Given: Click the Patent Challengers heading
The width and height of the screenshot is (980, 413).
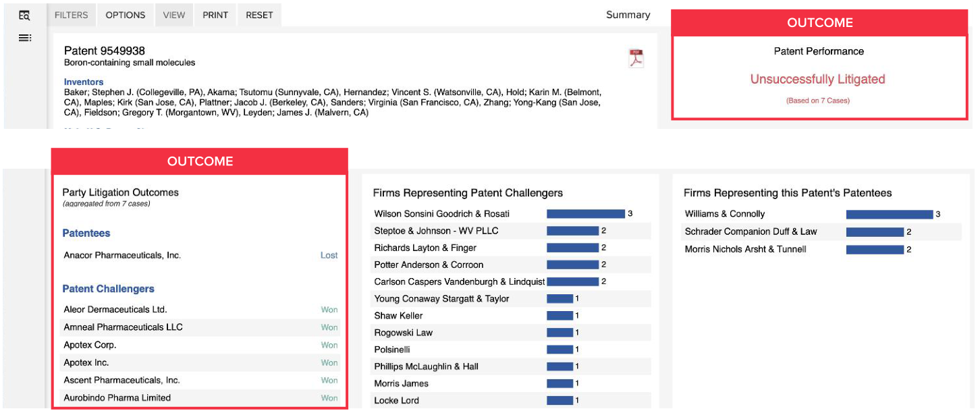Looking at the screenshot, I should pyautogui.click(x=109, y=289).
